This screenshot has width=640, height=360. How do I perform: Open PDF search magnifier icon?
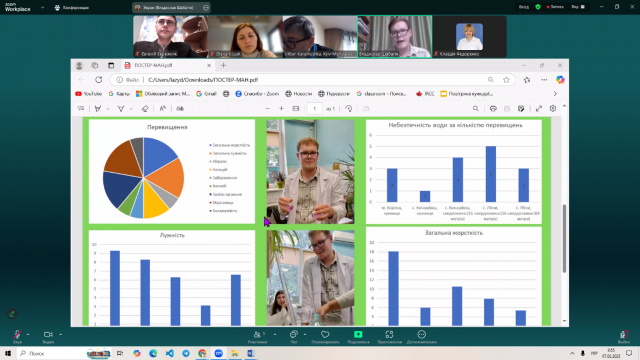476,109
